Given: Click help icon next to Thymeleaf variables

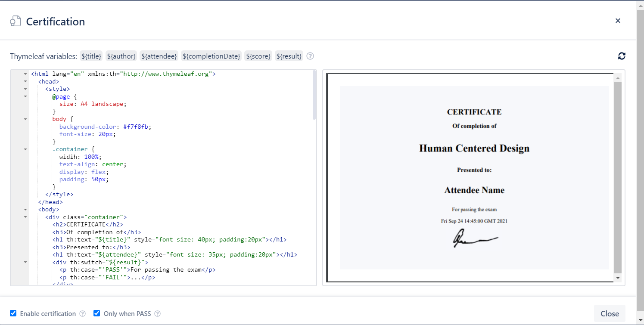Looking at the screenshot, I should (310, 56).
